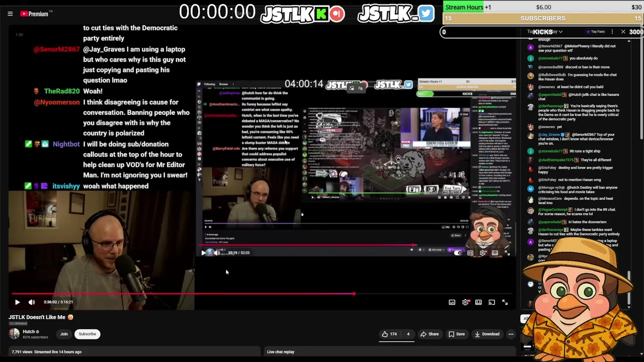The image size is (644, 362).
Task: Click the purple A avatar of SenorM2867
Action: click(530, 47)
